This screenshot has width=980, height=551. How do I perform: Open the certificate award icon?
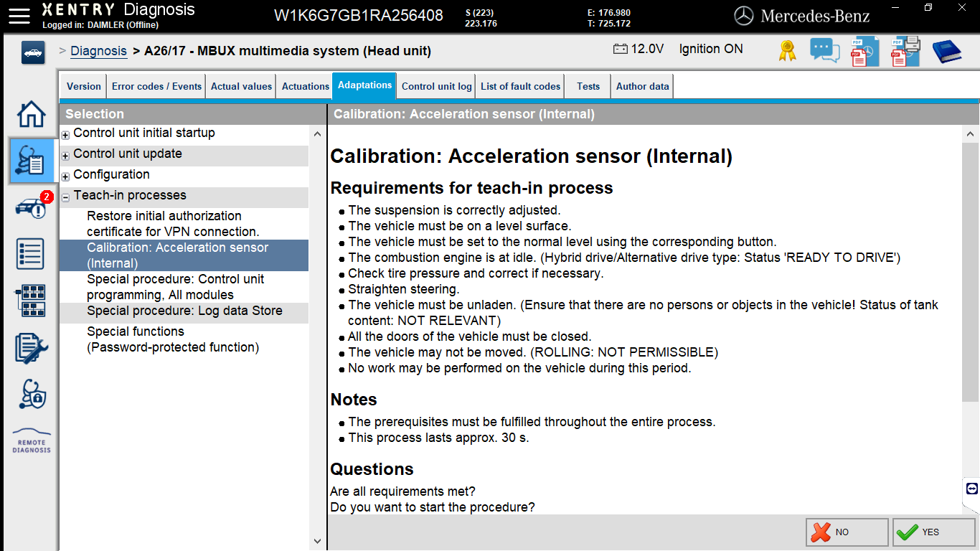point(786,50)
